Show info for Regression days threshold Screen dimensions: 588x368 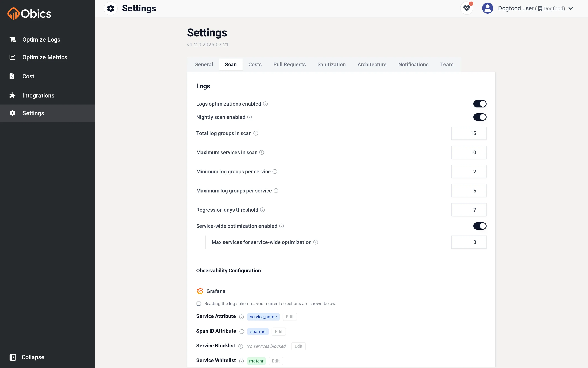tap(262, 210)
